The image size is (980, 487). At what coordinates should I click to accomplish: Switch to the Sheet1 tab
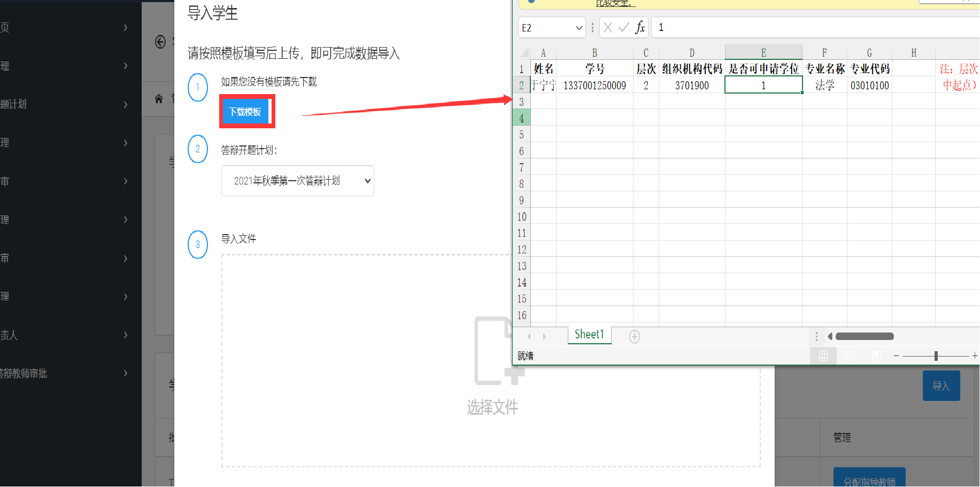(x=589, y=335)
